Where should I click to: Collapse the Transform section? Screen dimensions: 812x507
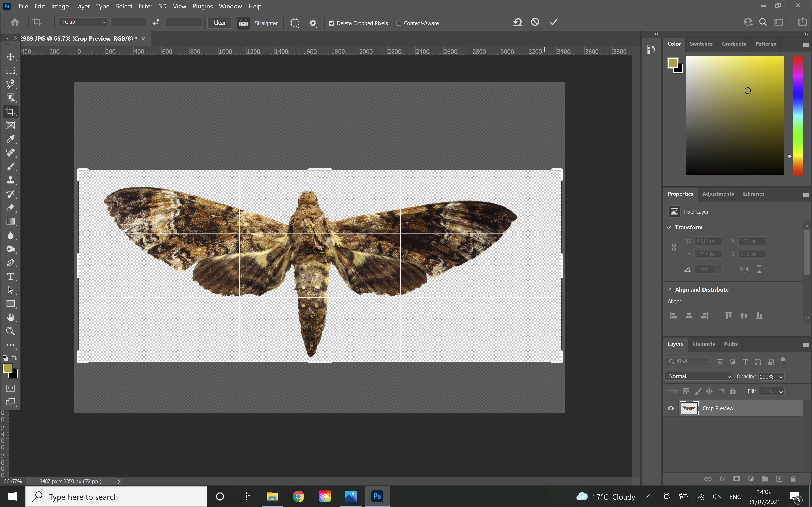click(669, 227)
